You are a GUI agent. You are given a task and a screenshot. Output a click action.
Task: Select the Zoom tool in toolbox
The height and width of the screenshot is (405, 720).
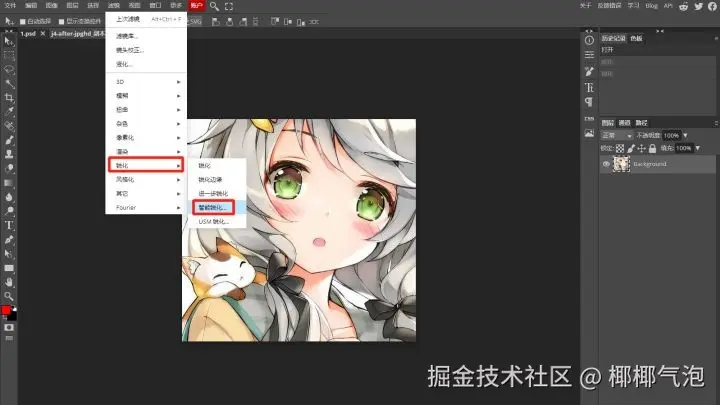pyautogui.click(x=9, y=296)
